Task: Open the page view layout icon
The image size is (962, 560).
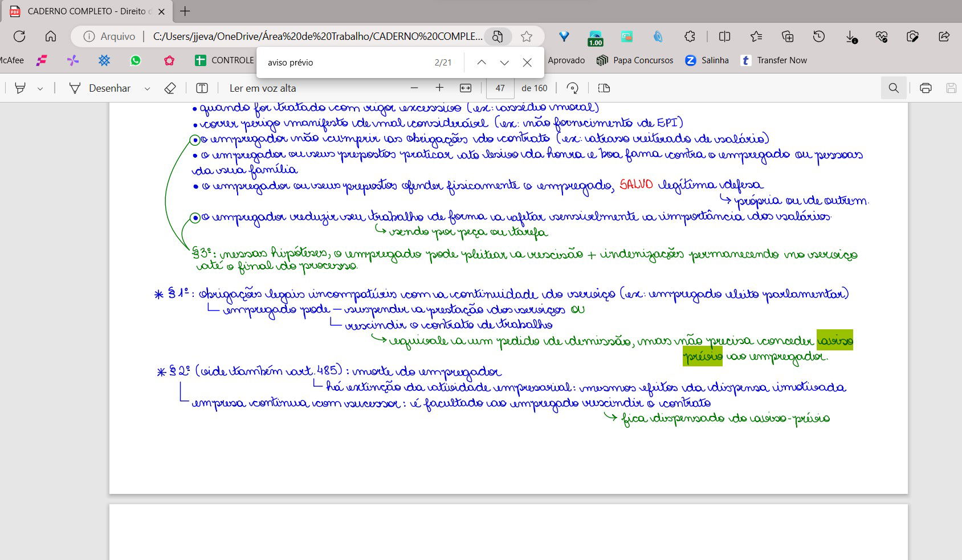Action: (604, 88)
